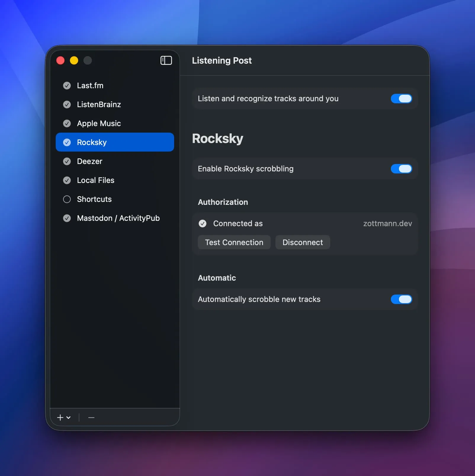Click the checkmark icon beside Last.fm
Viewport: 475px width, 476px height.
[x=67, y=86]
